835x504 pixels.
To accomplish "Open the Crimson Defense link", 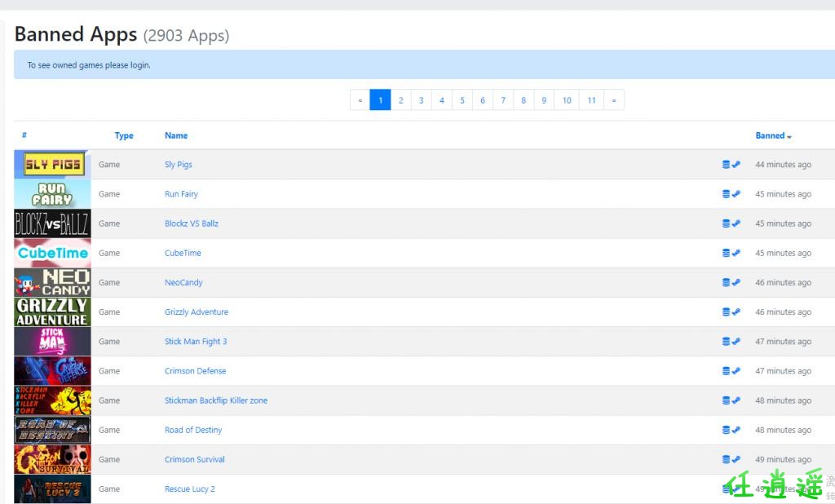I will point(196,371).
